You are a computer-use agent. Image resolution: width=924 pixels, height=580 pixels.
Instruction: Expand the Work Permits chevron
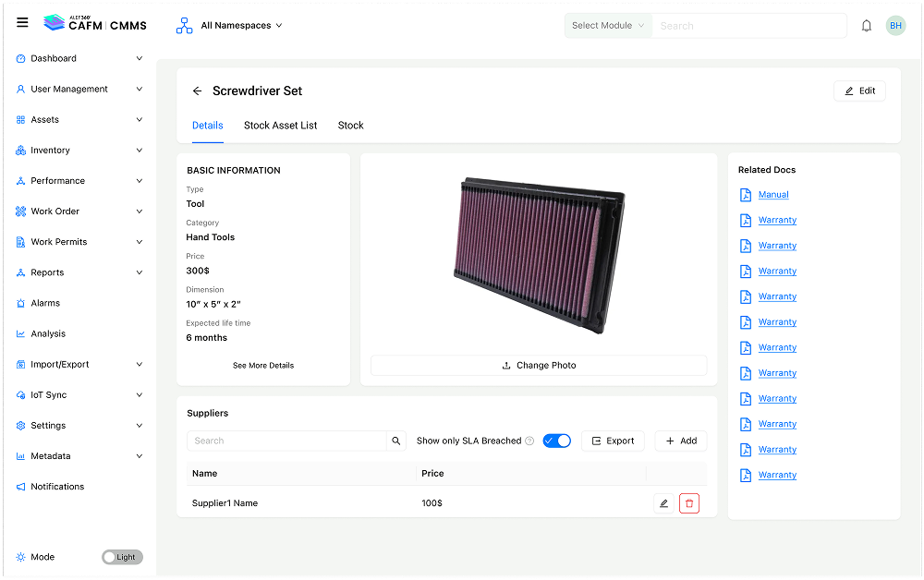[140, 242]
